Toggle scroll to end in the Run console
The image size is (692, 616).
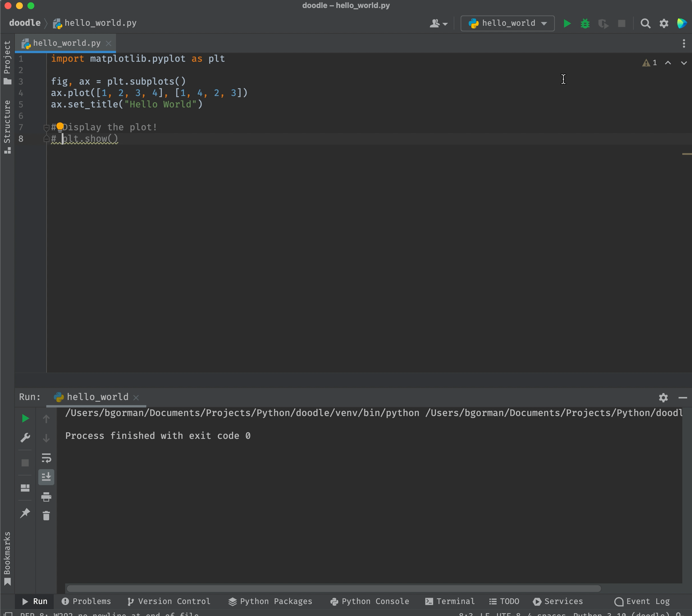(x=46, y=477)
